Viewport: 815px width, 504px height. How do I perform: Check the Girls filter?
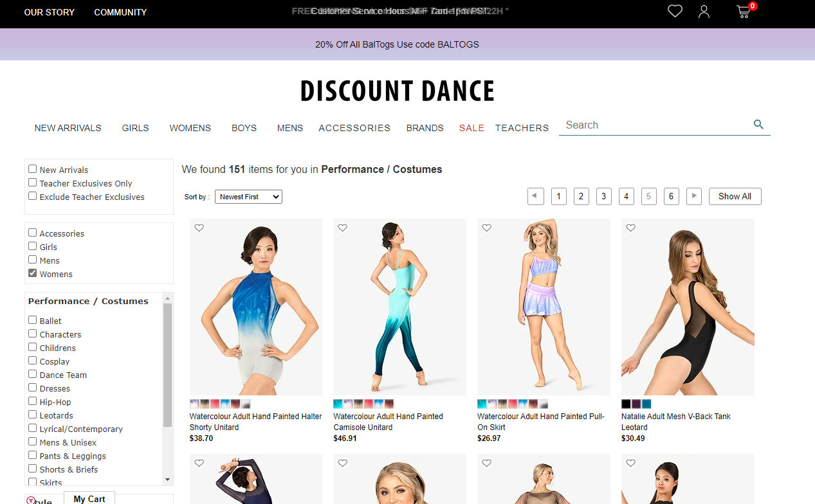click(32, 246)
